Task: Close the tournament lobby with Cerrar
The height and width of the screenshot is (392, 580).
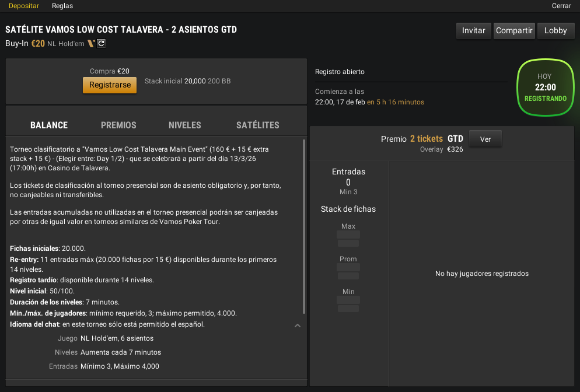Action: click(x=561, y=6)
